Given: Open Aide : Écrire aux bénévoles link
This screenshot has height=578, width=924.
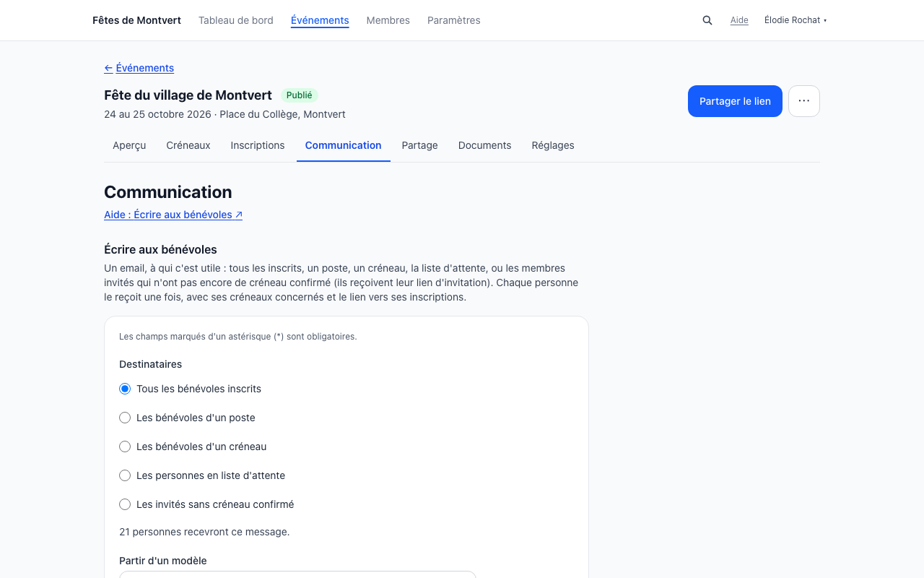Looking at the screenshot, I should click(173, 215).
